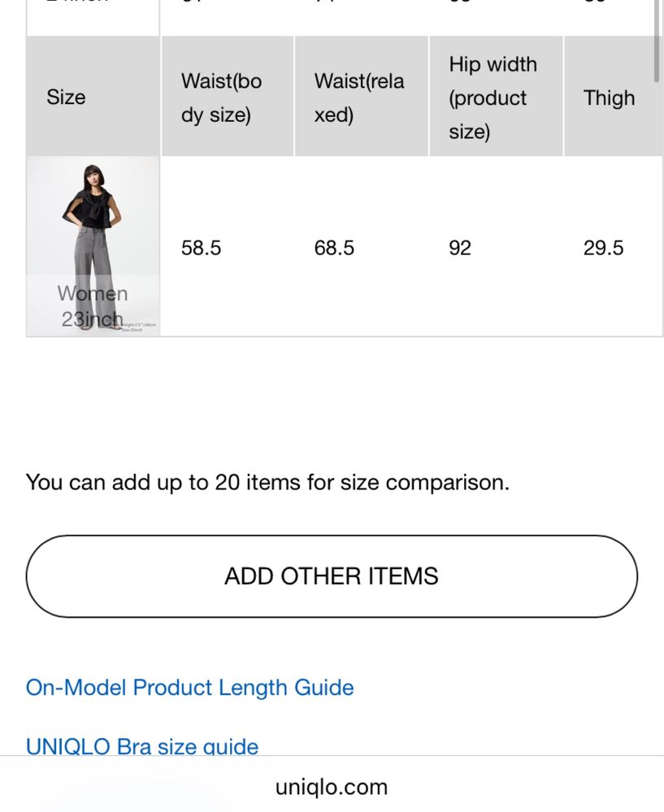Click the Thigh column header
Viewport: 664px width, 812px height.
[x=609, y=98]
